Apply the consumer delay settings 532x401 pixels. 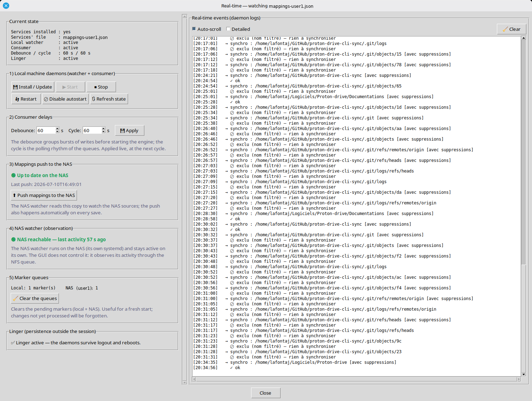tap(129, 130)
